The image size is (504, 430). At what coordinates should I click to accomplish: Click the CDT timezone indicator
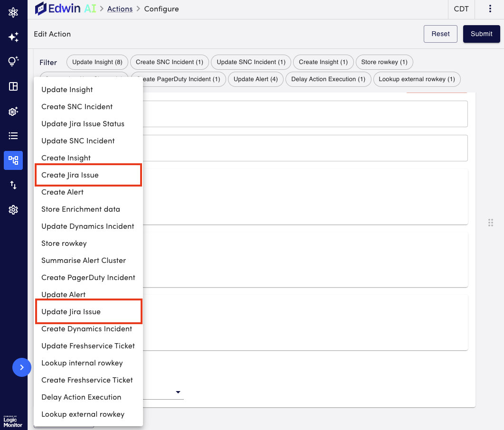pos(461,9)
